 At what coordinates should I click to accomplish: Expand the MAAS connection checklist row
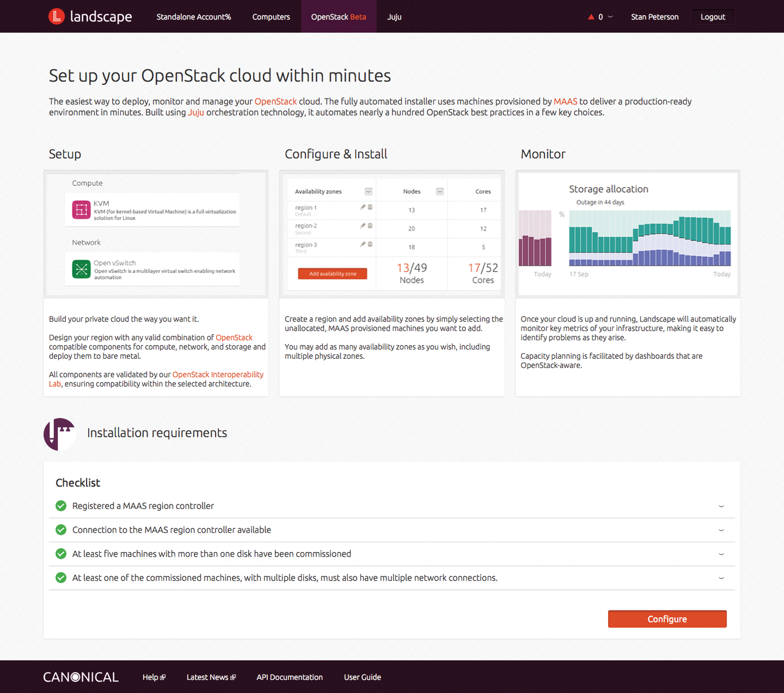(721, 530)
